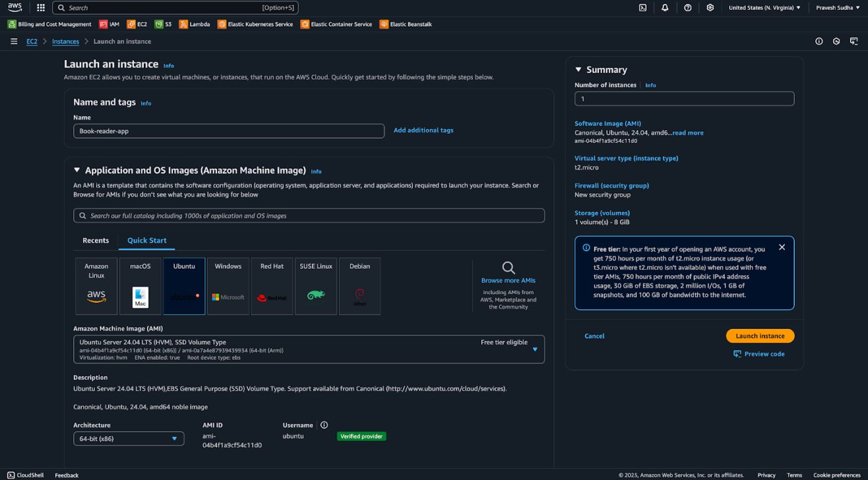This screenshot has width=868, height=480.
Task: Select the Debian AMI tile
Action: [360, 286]
